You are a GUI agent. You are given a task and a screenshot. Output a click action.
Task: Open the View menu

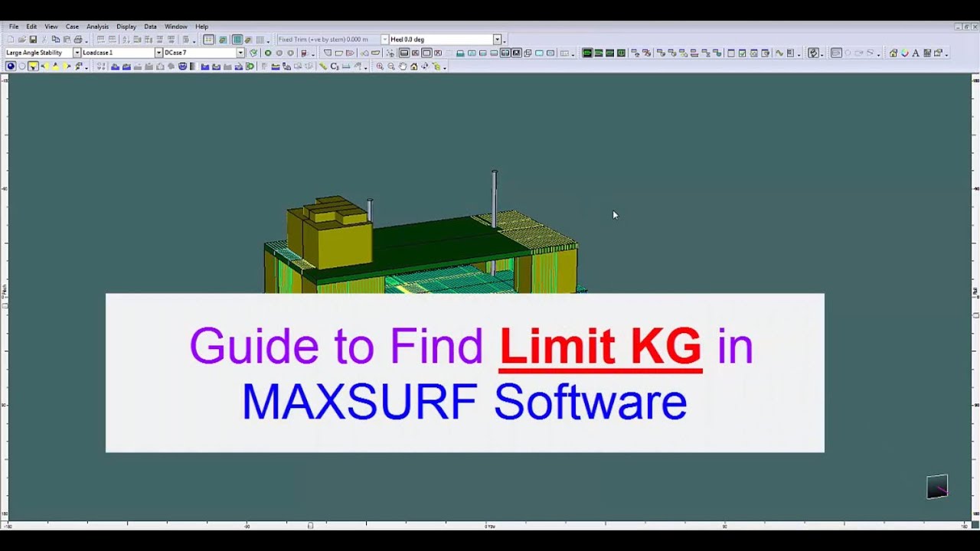(51, 27)
